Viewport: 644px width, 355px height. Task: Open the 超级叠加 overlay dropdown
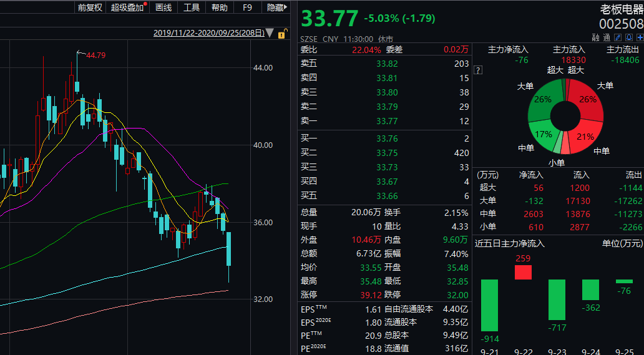coord(127,7)
